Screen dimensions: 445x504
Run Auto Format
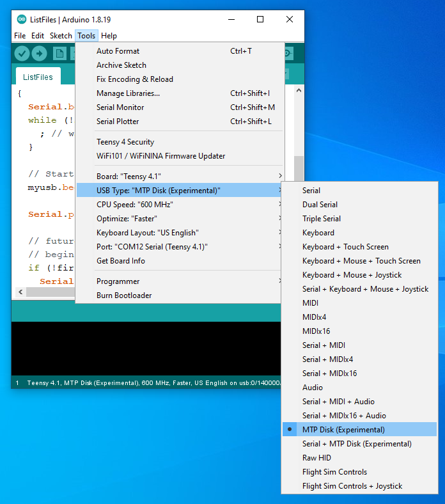tap(180, 51)
